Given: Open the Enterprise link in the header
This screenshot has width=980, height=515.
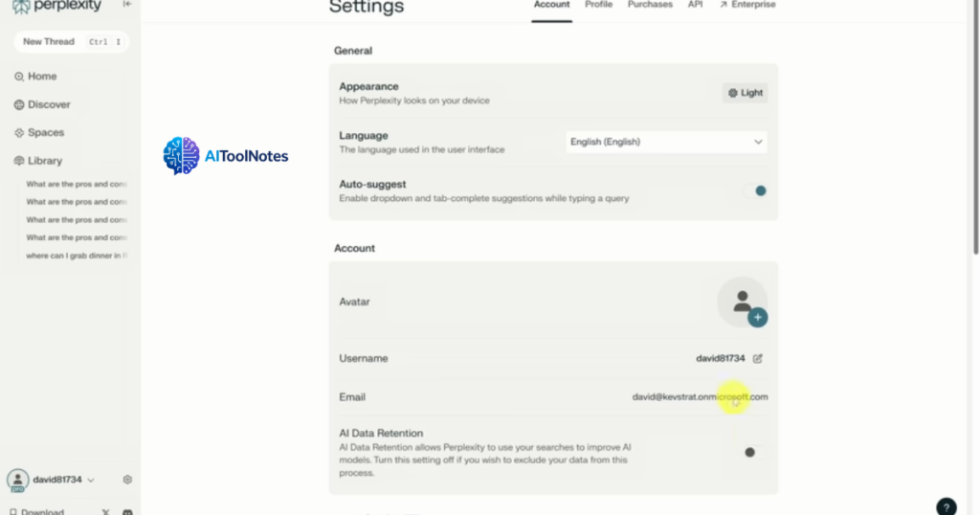Looking at the screenshot, I should [747, 5].
